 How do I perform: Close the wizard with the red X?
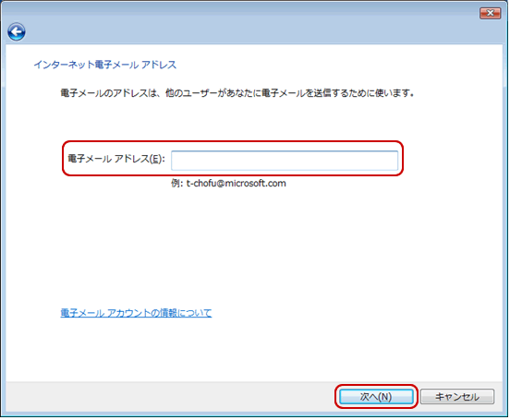coord(491,13)
